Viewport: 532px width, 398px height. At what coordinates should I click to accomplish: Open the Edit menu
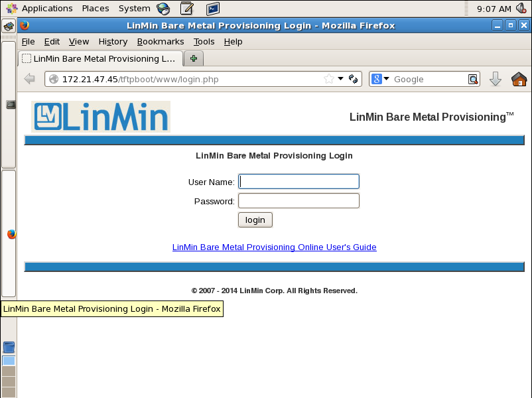pyautogui.click(x=52, y=41)
